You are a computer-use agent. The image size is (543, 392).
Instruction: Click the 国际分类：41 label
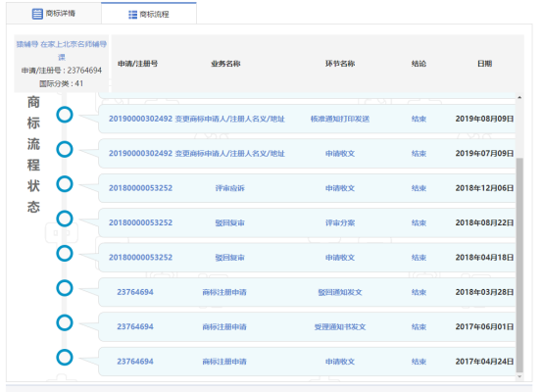point(62,83)
